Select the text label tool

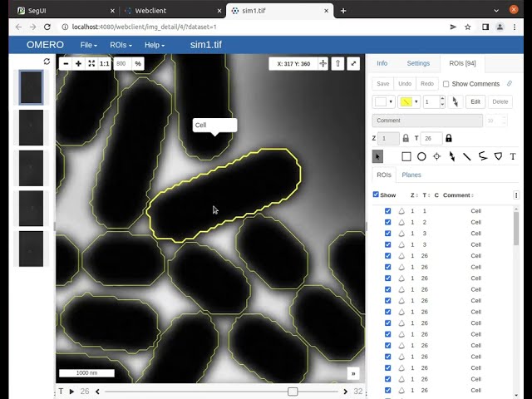513,156
